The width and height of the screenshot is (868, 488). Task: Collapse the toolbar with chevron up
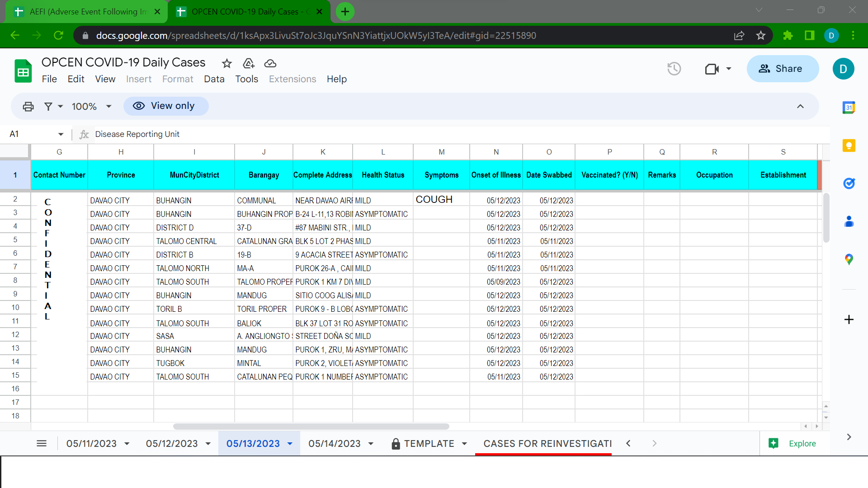(x=800, y=106)
